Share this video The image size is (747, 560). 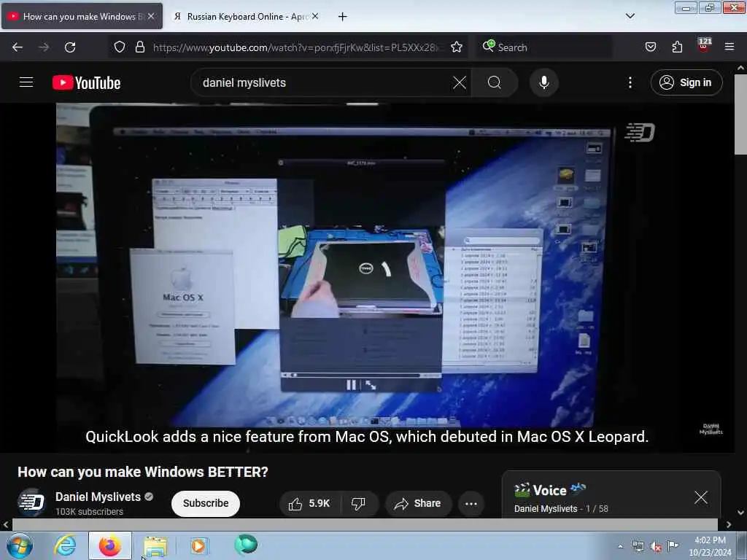[418, 503]
